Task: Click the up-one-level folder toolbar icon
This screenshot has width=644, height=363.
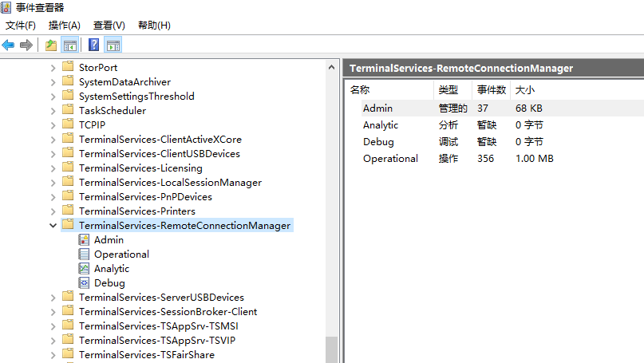Action: [x=51, y=45]
